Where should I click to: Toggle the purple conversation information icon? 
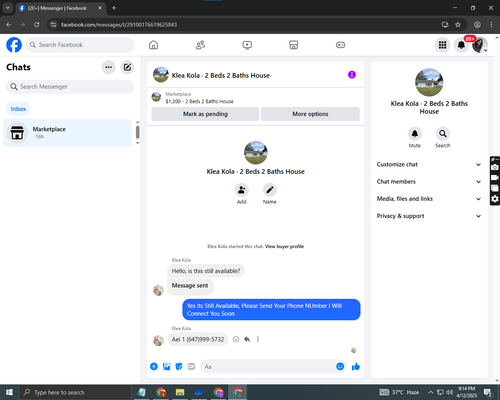pyautogui.click(x=352, y=75)
